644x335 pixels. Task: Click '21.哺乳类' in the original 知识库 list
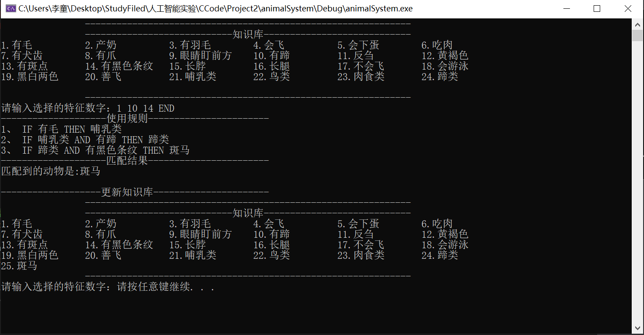[x=193, y=77]
